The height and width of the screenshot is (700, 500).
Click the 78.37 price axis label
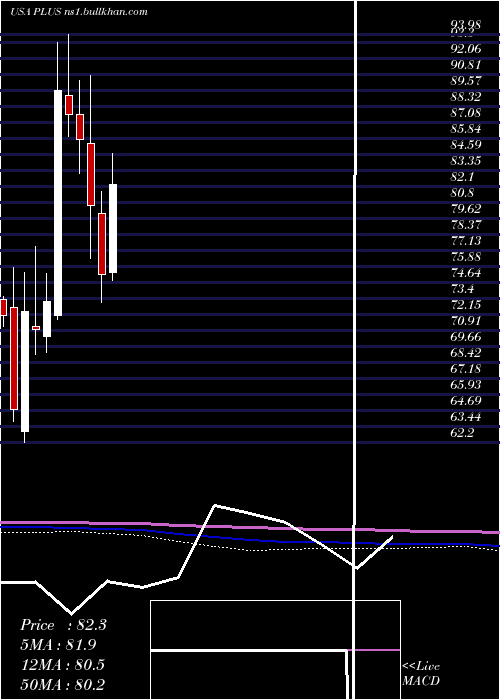pos(466,225)
